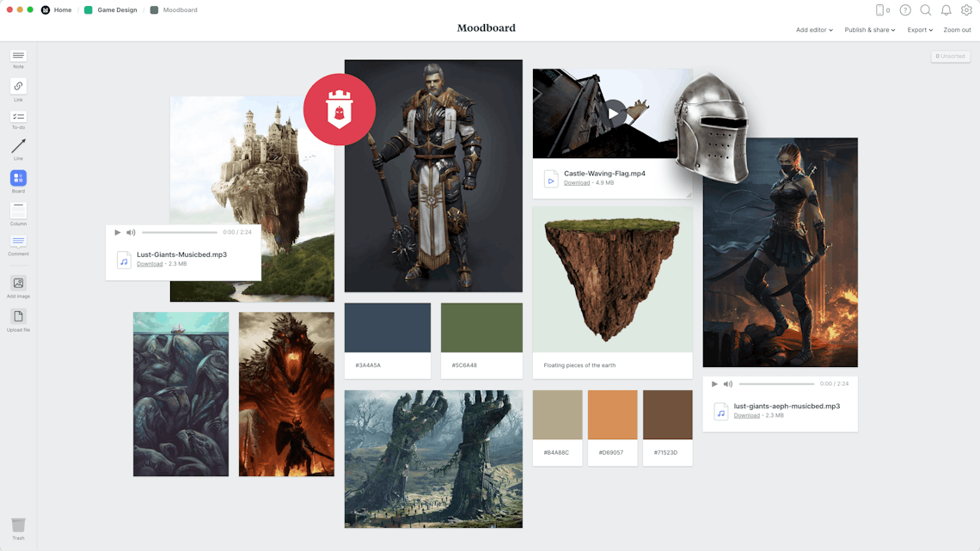Viewport: 980px width, 551px height.
Task: Mute the lust-giants-aeph-musicbed.mp3 player
Action: pyautogui.click(x=728, y=384)
